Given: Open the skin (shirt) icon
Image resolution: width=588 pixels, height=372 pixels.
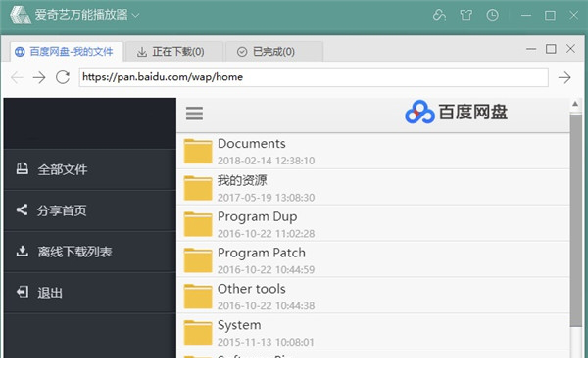Looking at the screenshot, I should coord(466,15).
